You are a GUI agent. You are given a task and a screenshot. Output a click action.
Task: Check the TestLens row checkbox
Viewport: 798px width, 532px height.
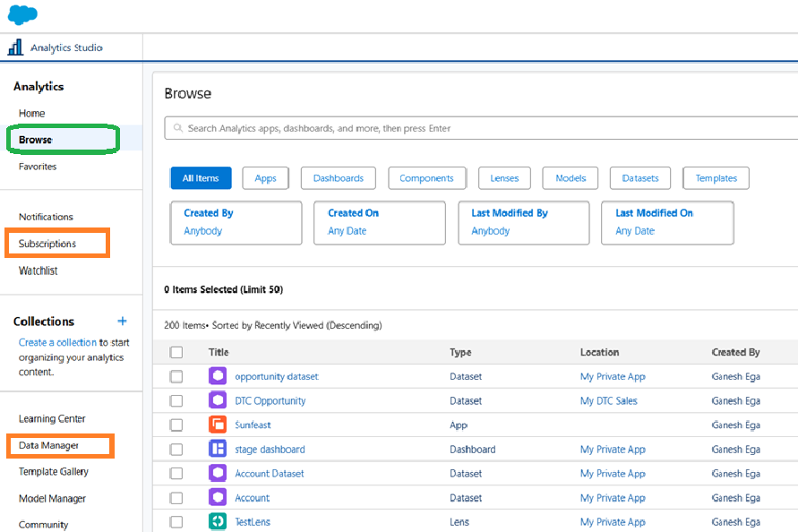coord(176,522)
